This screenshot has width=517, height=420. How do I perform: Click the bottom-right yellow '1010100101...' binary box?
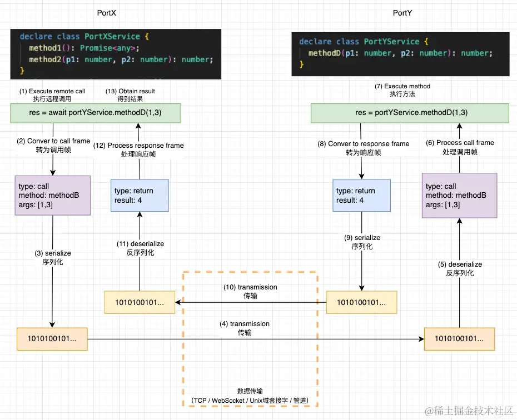pos(459,338)
